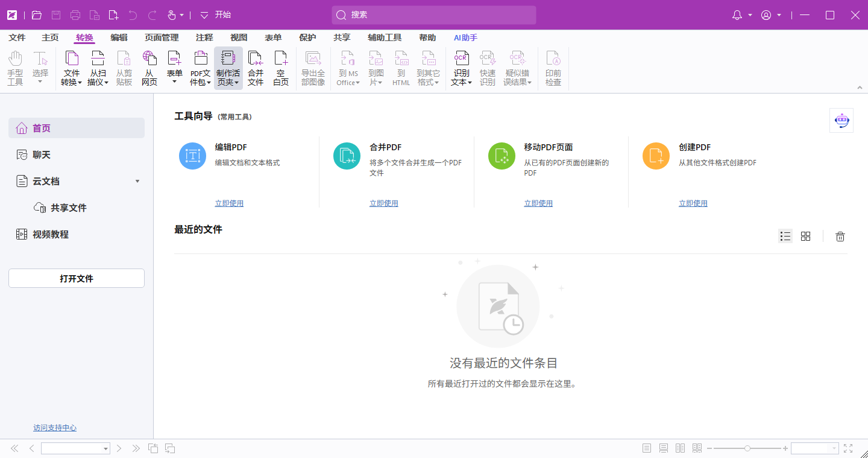Collapse the 云文档 sidebar section
Screen dimensions: 868x458
pyautogui.click(x=137, y=180)
